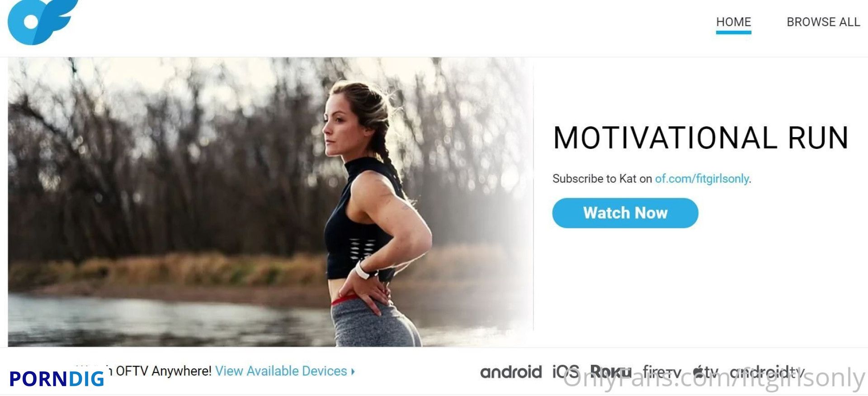The height and width of the screenshot is (396, 868).
Task: Open the Motivational Run hero banner image
Action: tap(270, 202)
